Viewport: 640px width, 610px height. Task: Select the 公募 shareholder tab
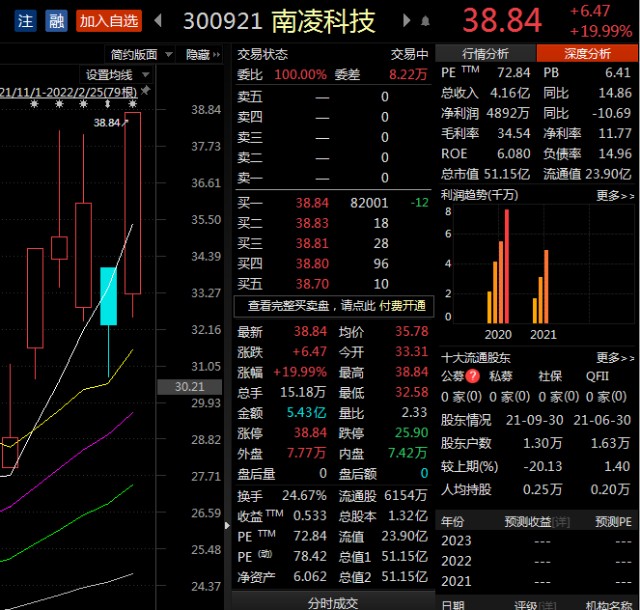click(452, 376)
